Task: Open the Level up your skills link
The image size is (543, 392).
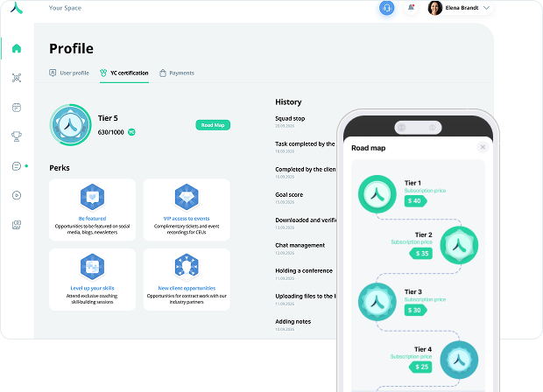Action: pyautogui.click(x=92, y=288)
